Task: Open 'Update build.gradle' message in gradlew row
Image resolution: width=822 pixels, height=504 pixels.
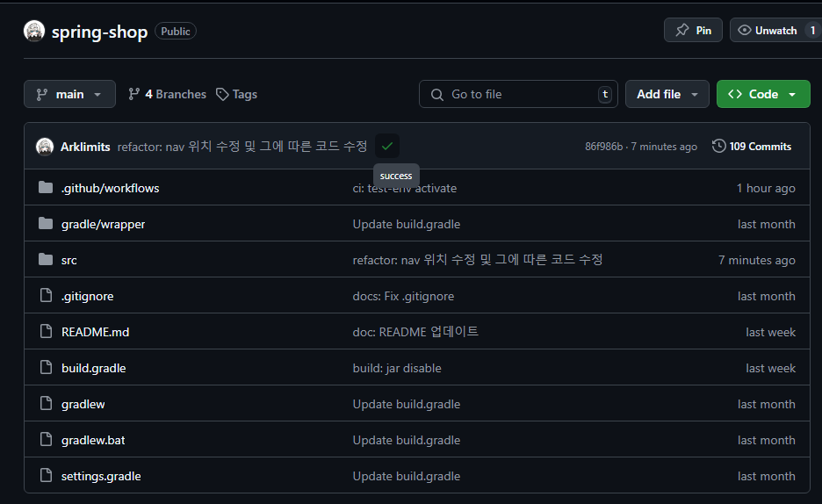Action: [407, 405]
